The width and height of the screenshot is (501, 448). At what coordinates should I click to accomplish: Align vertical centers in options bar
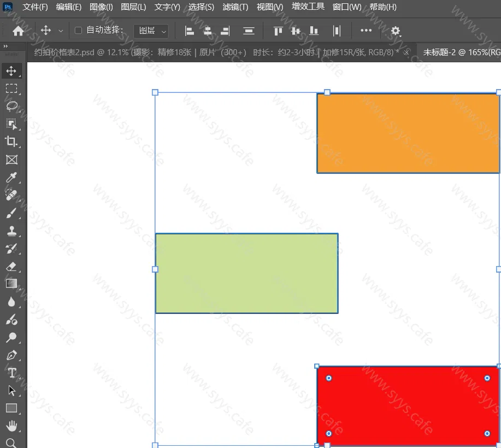click(x=296, y=31)
